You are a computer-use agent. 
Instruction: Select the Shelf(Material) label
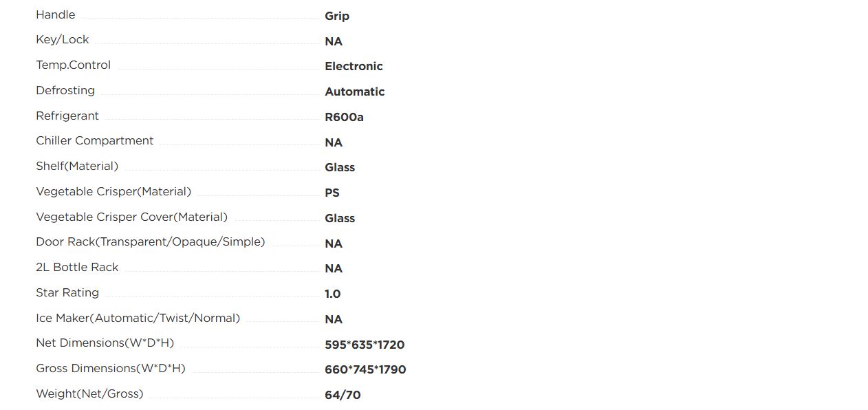[77, 166]
